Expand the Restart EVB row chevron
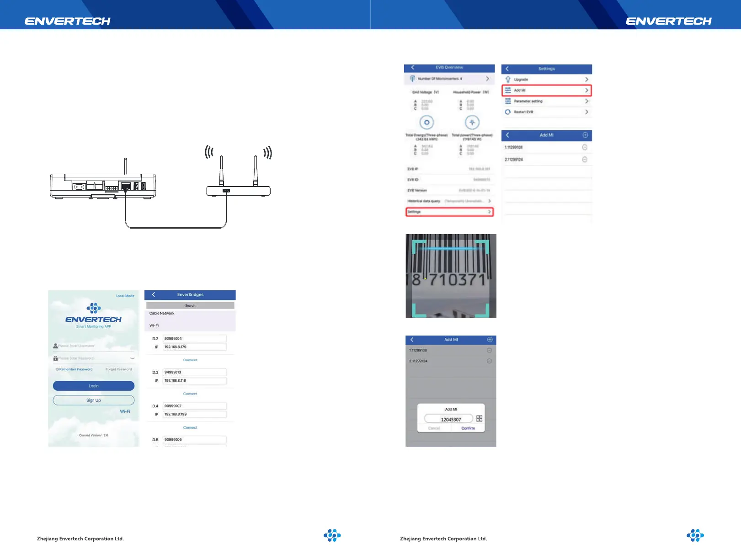The image size is (741, 560). [586, 112]
